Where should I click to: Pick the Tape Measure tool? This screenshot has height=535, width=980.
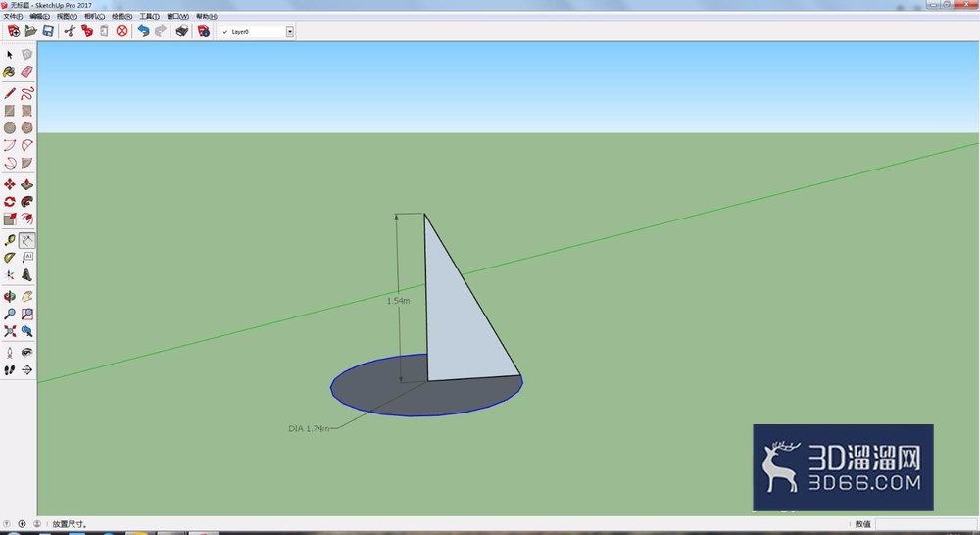pos(10,241)
